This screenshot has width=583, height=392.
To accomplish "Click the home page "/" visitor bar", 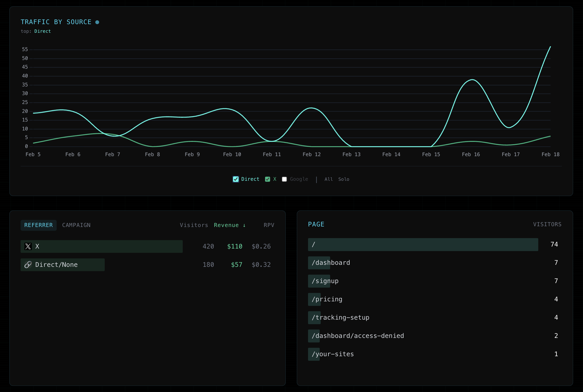I will click(423, 244).
